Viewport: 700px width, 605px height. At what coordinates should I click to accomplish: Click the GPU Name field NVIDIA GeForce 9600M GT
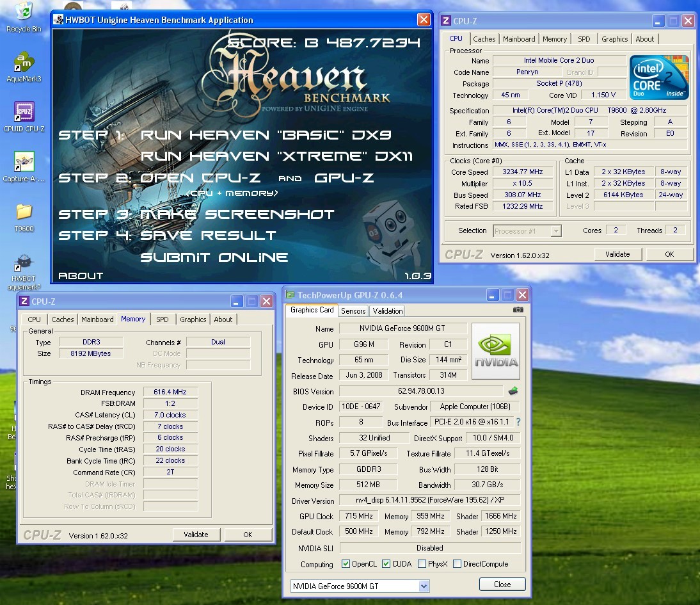pyautogui.click(x=402, y=328)
